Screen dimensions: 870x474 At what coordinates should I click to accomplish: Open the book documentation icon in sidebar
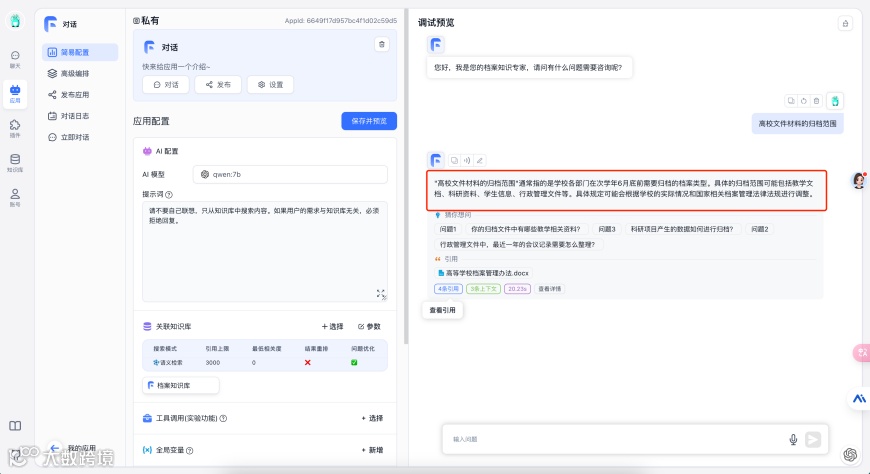pos(15,426)
